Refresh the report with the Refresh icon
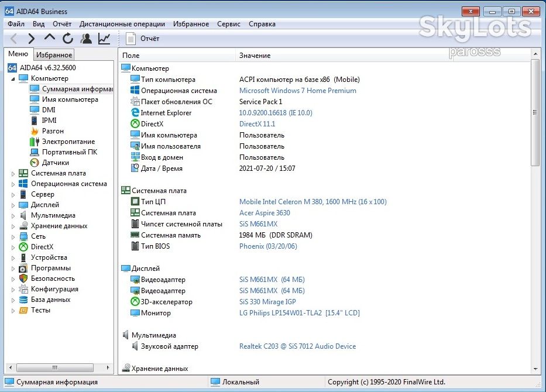The width and height of the screenshot is (546, 392). coord(68,38)
